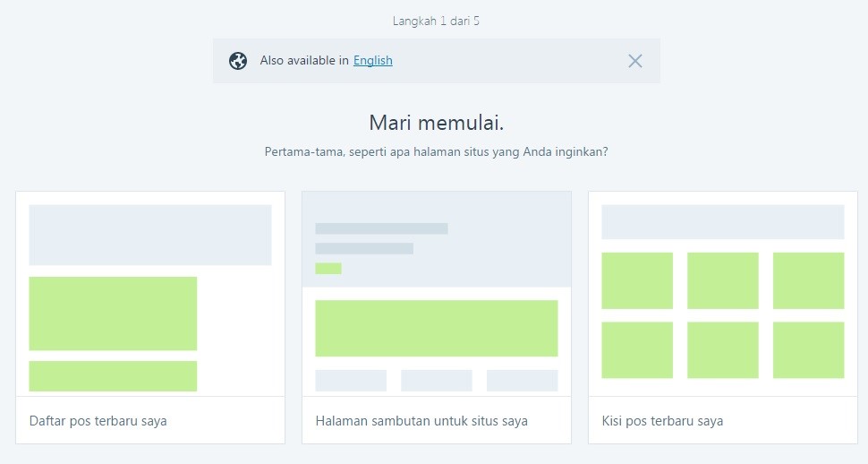Click the 'Langkah 1 dari 5' step indicator

coord(436,21)
